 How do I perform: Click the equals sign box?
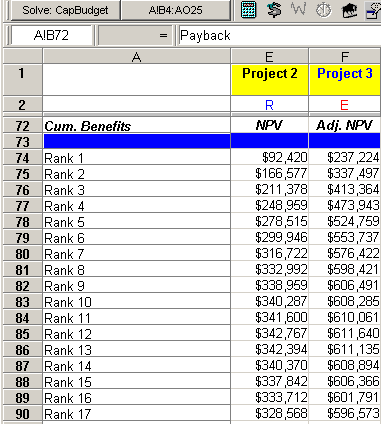(135, 35)
